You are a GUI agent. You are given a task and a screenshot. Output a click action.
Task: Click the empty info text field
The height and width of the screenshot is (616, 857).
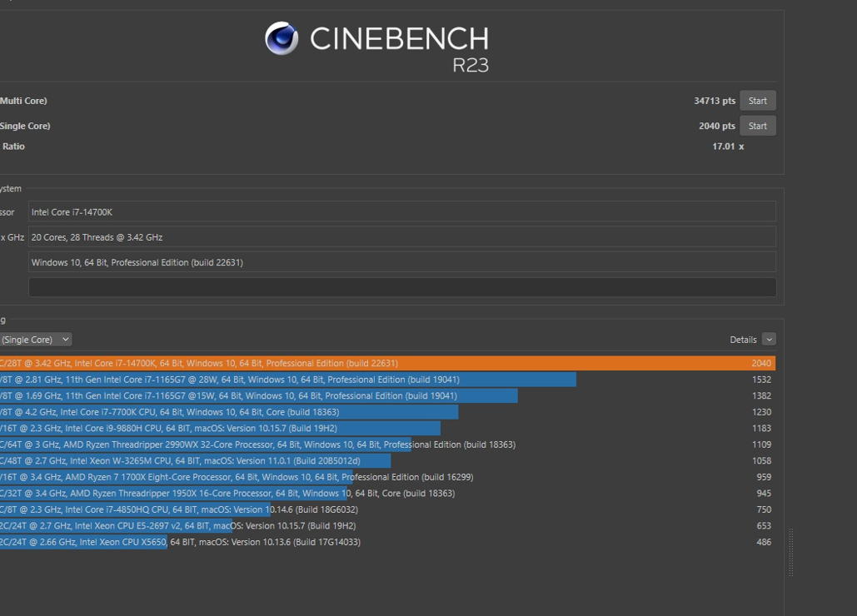click(x=401, y=287)
